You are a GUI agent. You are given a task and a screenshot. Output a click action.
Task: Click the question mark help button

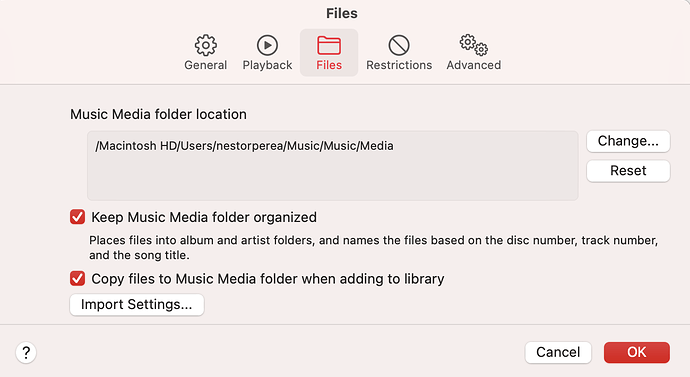click(x=26, y=352)
